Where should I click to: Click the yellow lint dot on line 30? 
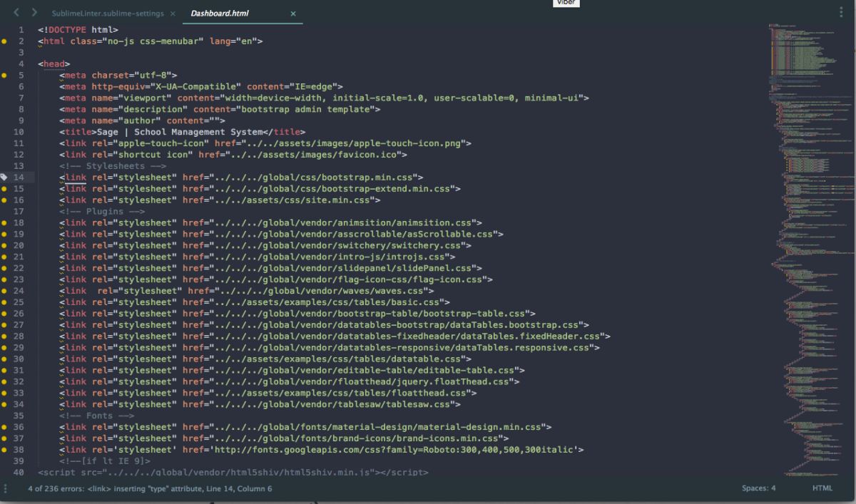pos(4,359)
